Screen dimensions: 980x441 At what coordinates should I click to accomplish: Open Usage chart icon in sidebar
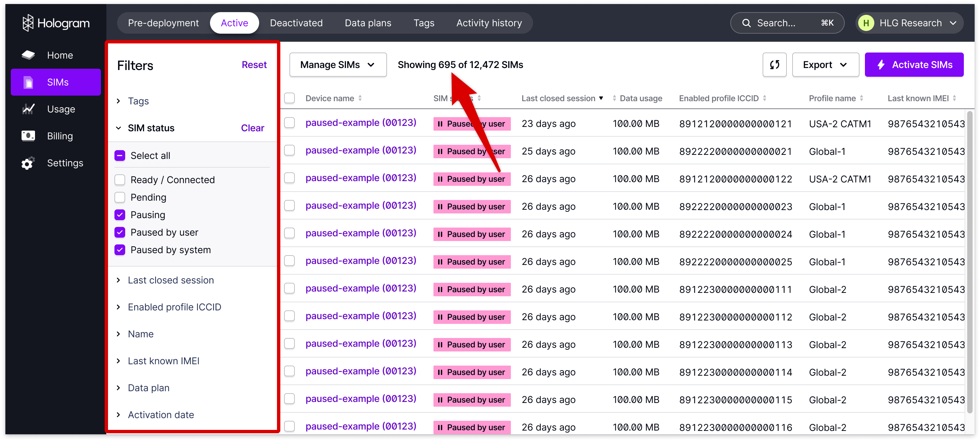[28, 109]
